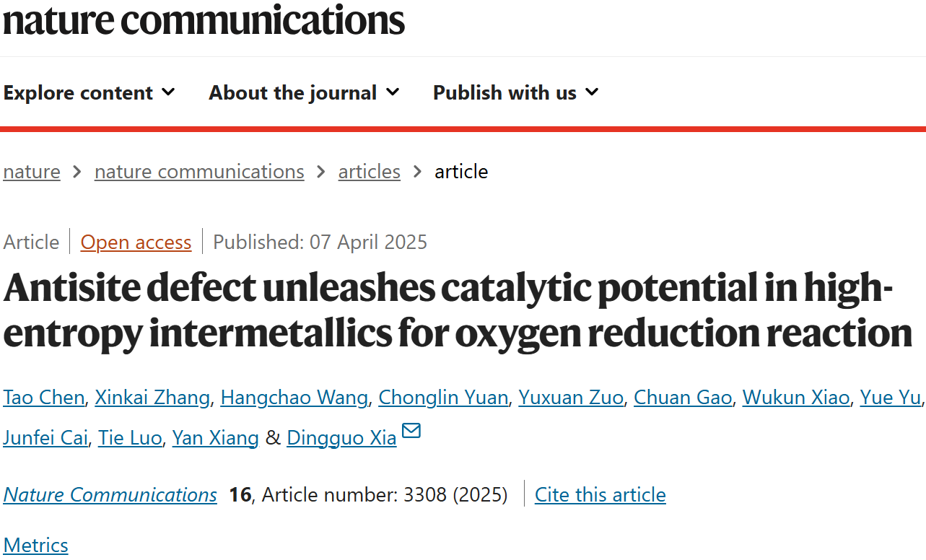Click the Cite this article link

[x=600, y=495]
